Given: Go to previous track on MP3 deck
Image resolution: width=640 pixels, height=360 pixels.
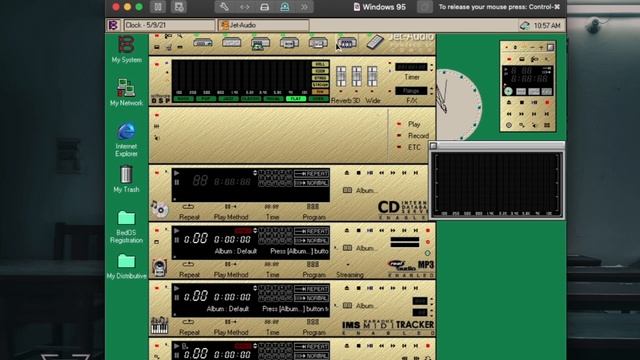Looking at the screenshot, I should (x=404, y=231).
